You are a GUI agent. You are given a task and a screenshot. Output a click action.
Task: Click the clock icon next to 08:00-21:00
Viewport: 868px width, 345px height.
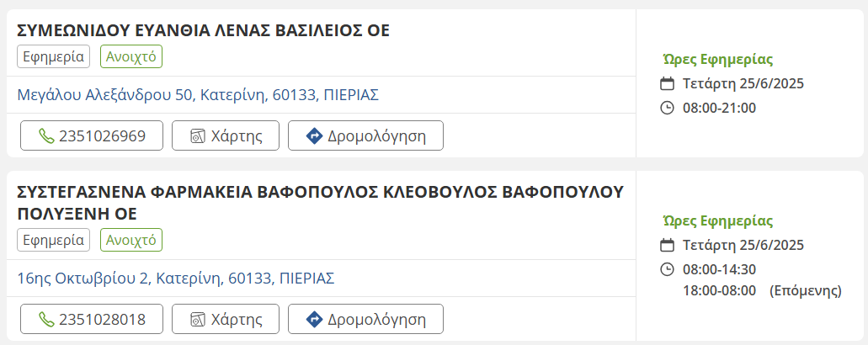[x=668, y=108]
